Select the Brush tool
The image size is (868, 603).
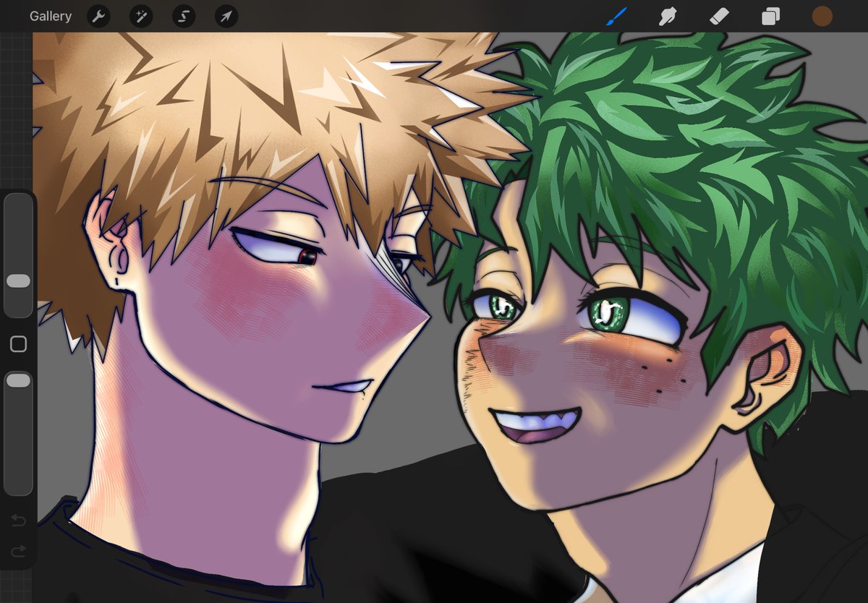(617, 15)
